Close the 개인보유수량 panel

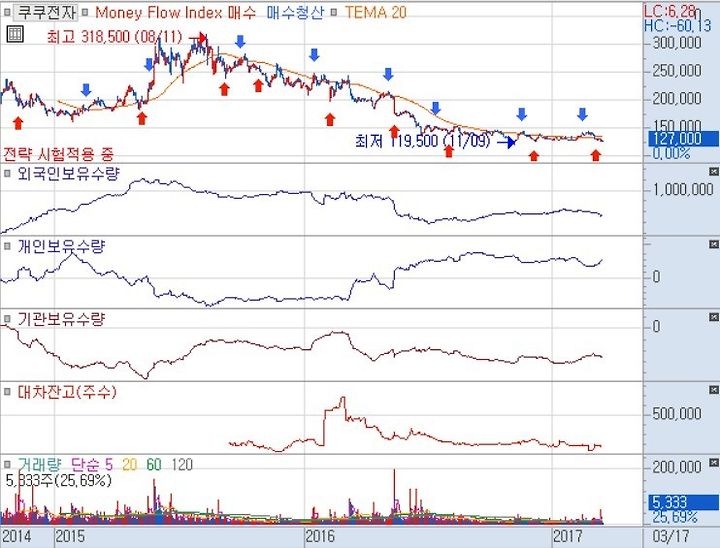pos(713,244)
